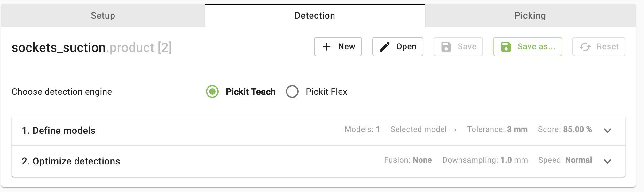Click the New button label
Screen dimensions: 644x192
point(347,47)
